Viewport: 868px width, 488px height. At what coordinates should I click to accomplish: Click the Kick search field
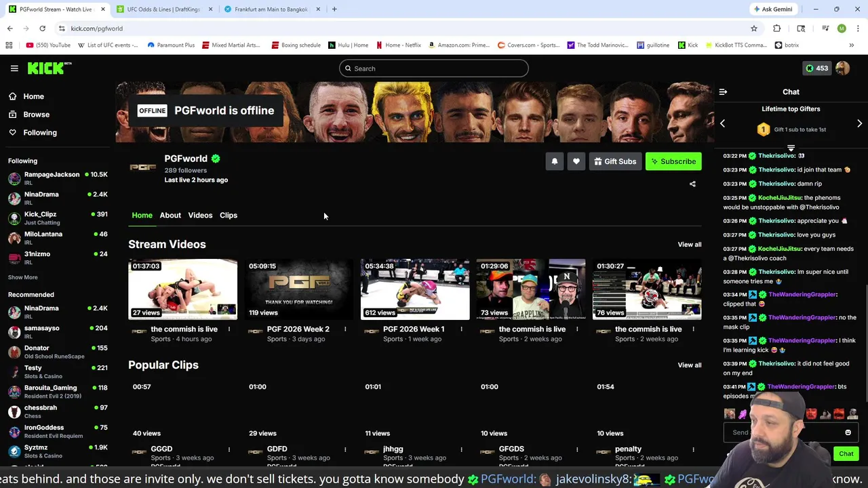coord(434,68)
